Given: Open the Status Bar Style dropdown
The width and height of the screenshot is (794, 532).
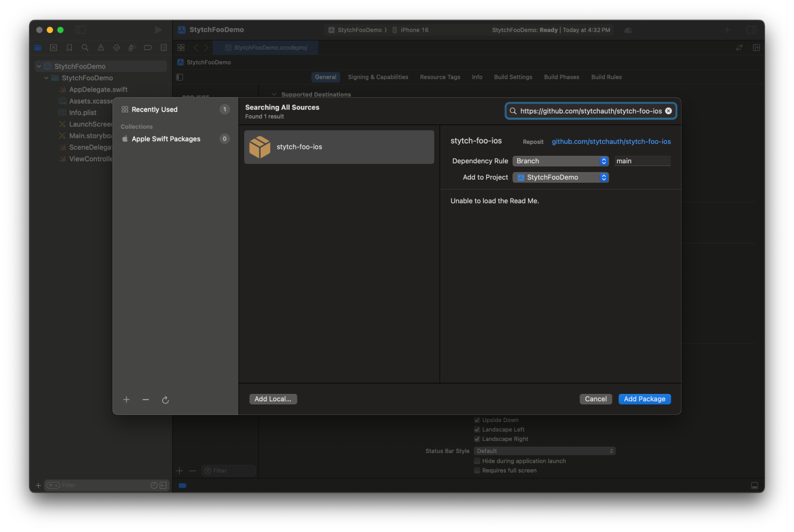Looking at the screenshot, I should tap(545, 451).
